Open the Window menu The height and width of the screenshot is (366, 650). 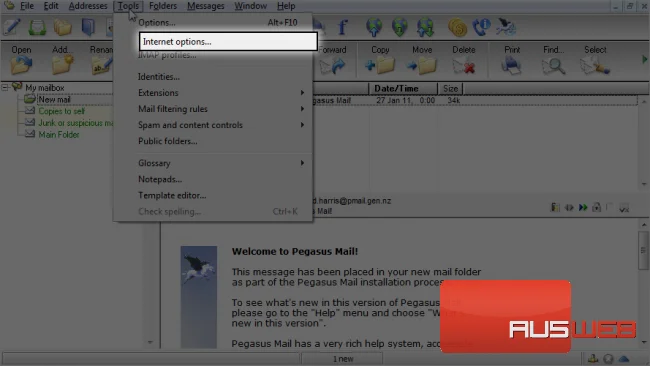[x=250, y=6]
